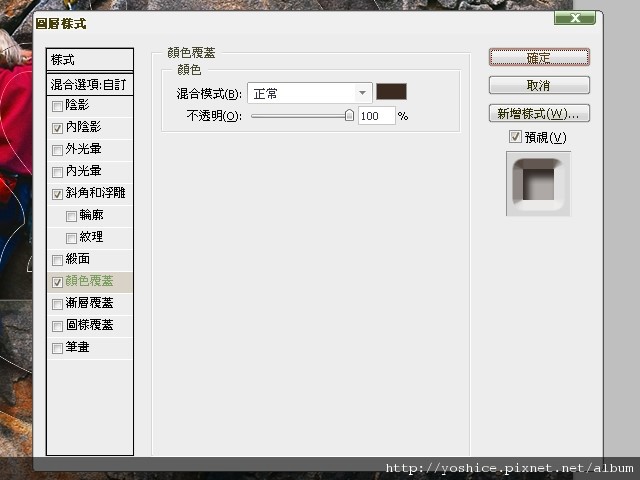This screenshot has height=480, width=640.
Task: Select the 漸層覆蓋 effect label
Action: click(89, 303)
